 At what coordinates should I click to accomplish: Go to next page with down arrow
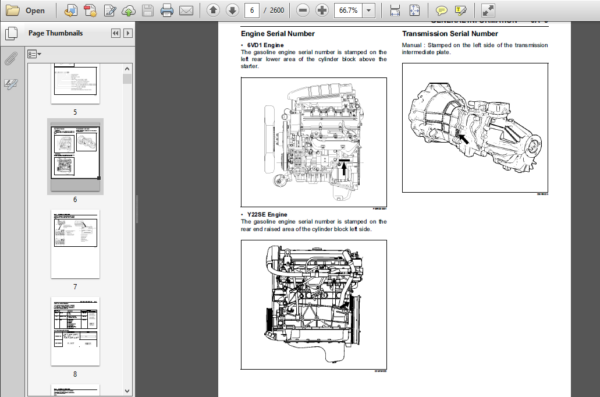point(232,10)
